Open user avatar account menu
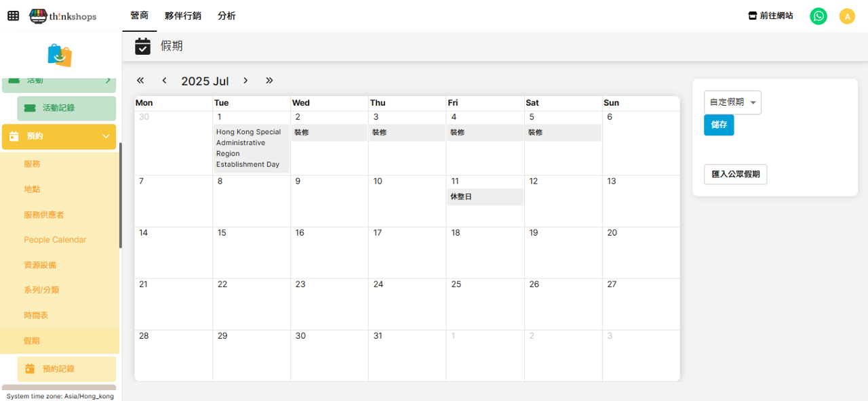 click(x=847, y=16)
